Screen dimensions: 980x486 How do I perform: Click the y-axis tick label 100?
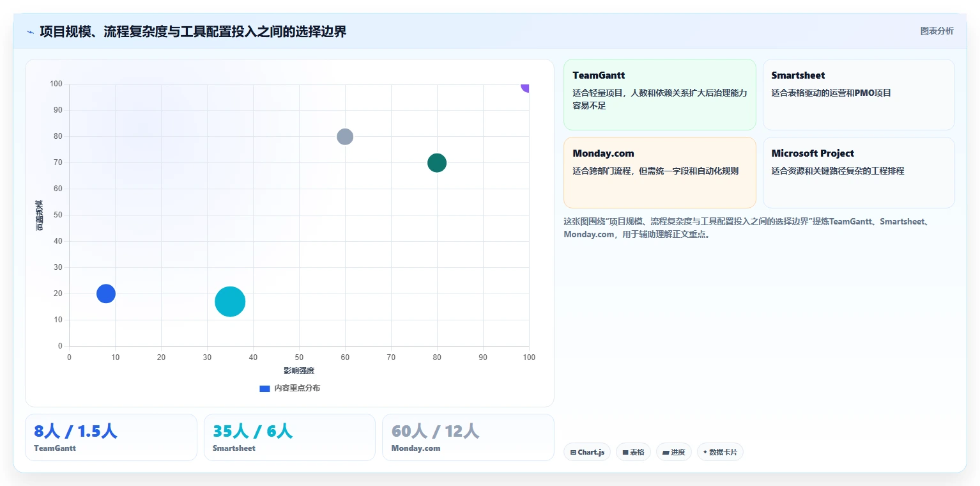[x=56, y=84]
